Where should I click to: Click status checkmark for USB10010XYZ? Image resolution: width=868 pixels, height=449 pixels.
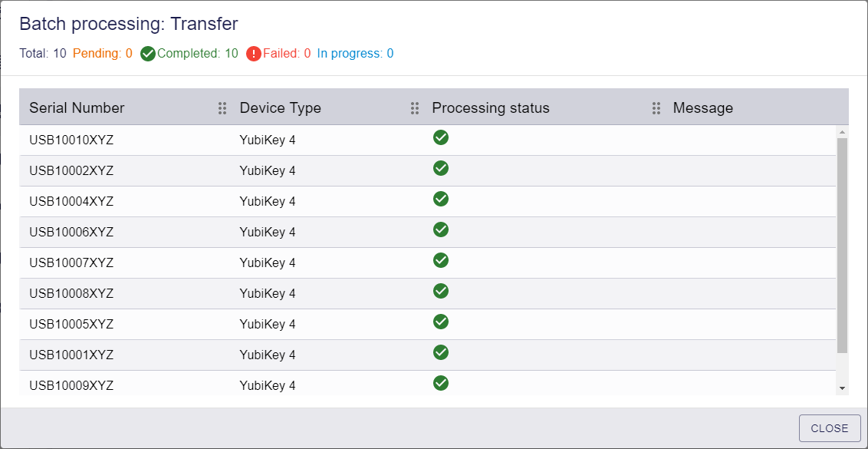[x=441, y=137]
